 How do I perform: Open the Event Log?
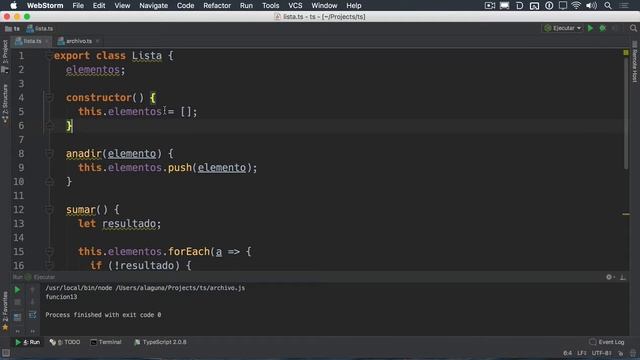[607, 342]
